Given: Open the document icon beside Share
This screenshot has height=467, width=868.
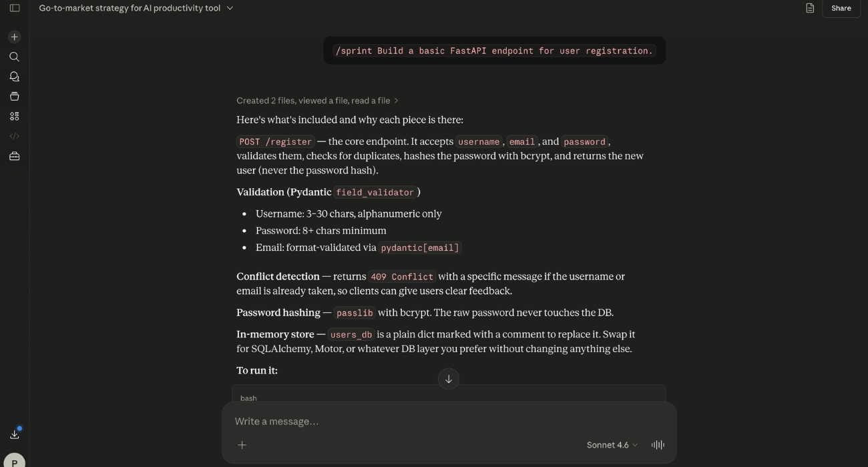Looking at the screenshot, I should click(810, 8).
